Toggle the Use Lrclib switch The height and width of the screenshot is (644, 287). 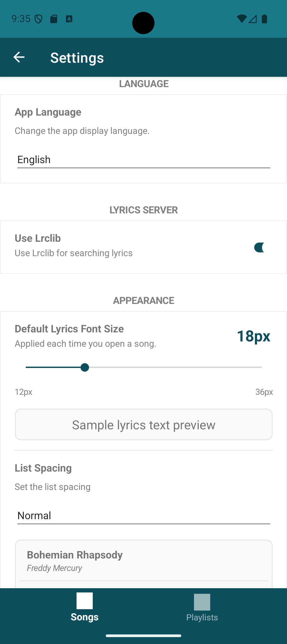click(259, 247)
